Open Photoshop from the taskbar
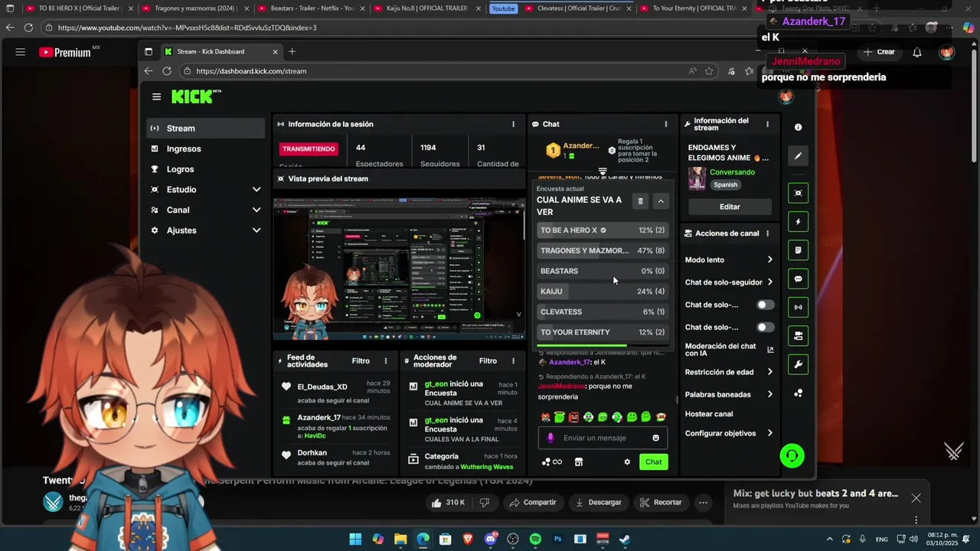The width and height of the screenshot is (980, 551). click(x=557, y=539)
